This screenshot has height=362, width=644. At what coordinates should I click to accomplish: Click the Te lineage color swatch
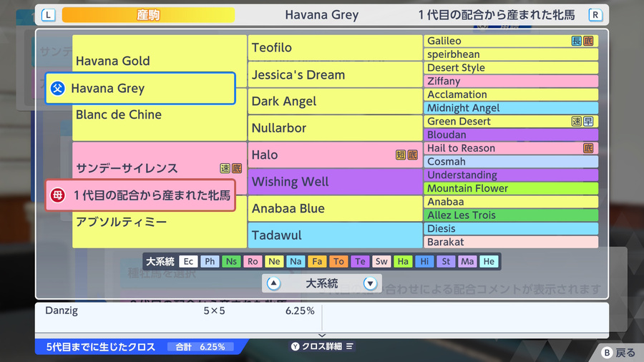(x=360, y=261)
